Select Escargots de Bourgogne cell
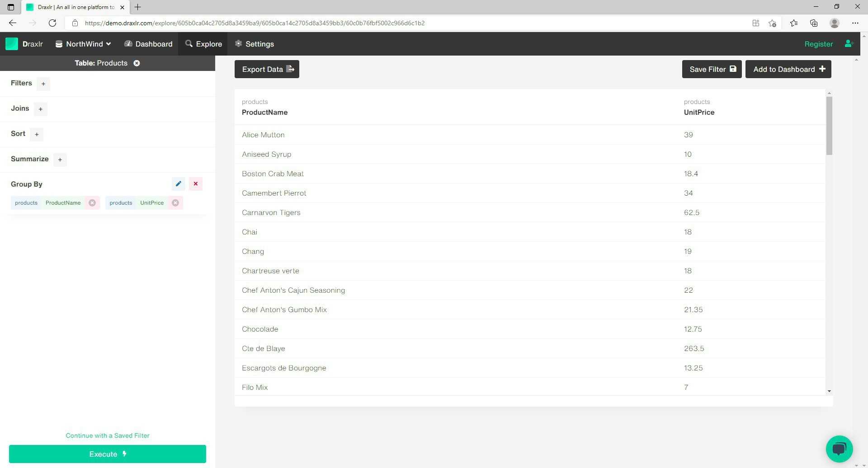The height and width of the screenshot is (468, 868). 284,368
